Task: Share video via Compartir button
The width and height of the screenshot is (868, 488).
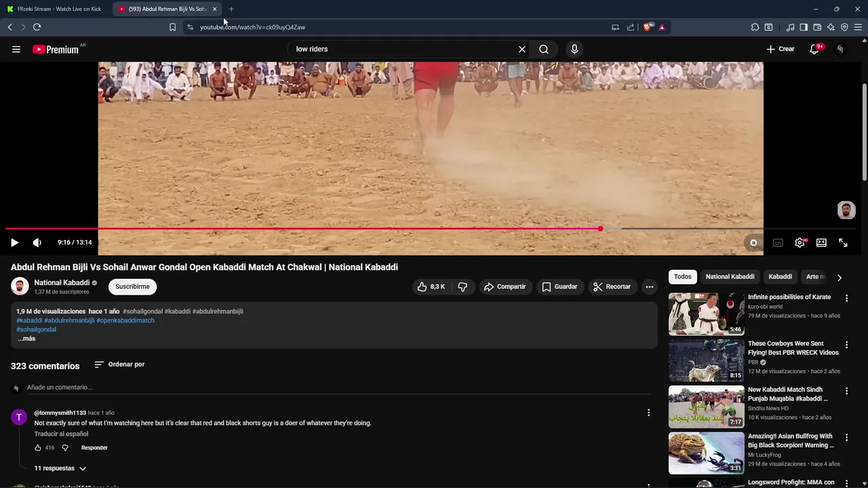Action: pyautogui.click(x=506, y=287)
